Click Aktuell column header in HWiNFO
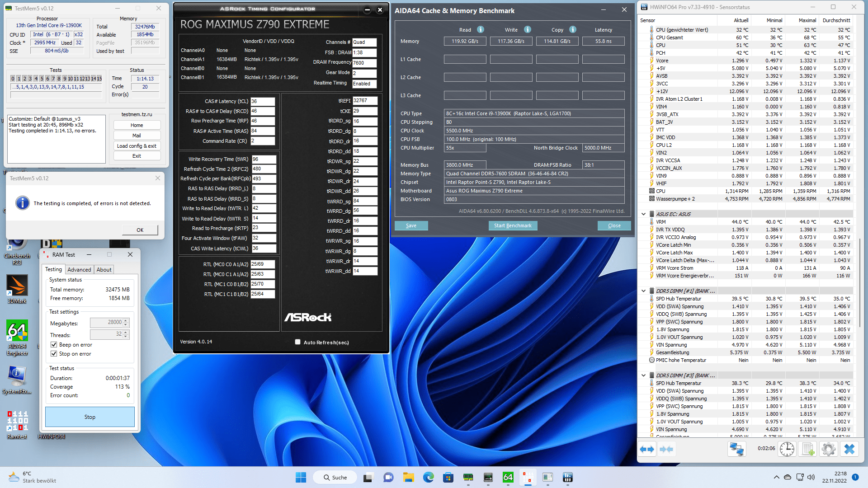Viewport: 868px width, 488px height. [x=734, y=20]
